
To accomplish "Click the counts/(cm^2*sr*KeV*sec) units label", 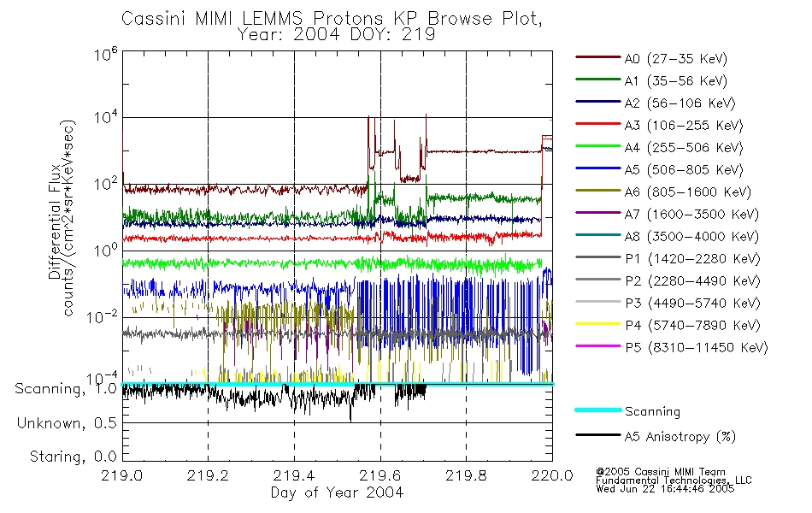I will pos(69,218).
